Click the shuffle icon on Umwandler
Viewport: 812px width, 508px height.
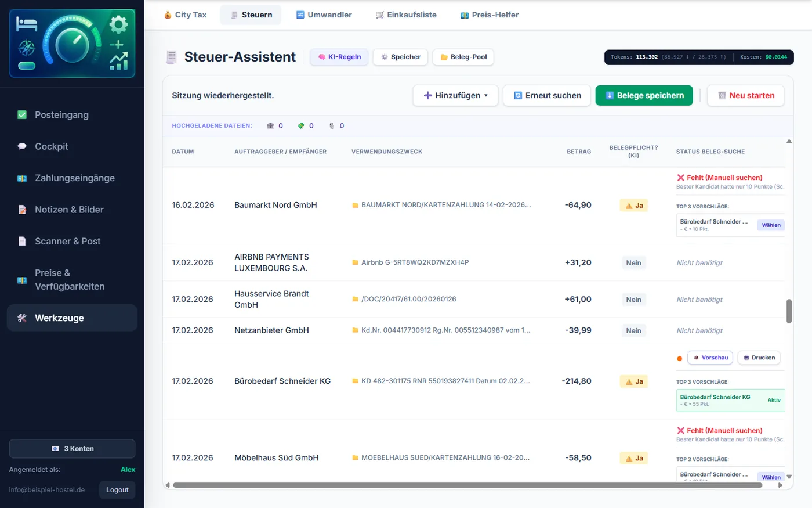[300, 15]
